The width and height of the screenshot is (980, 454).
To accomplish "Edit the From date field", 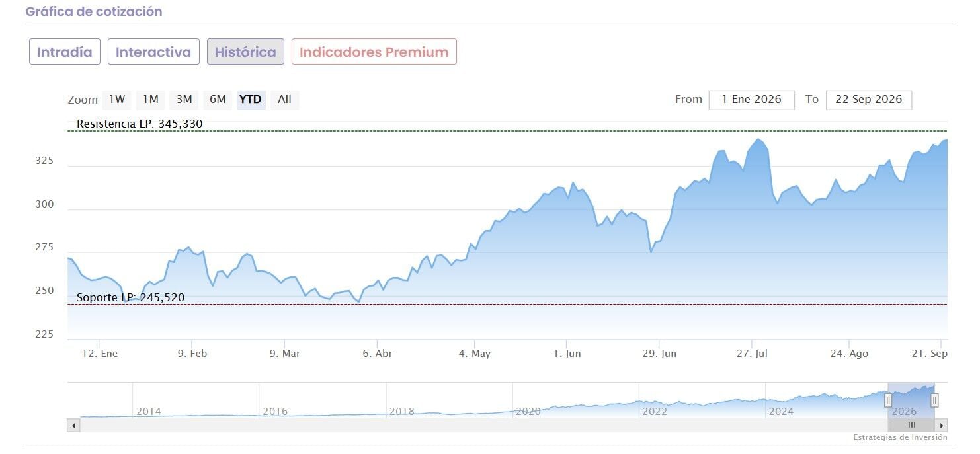I will (x=752, y=100).
